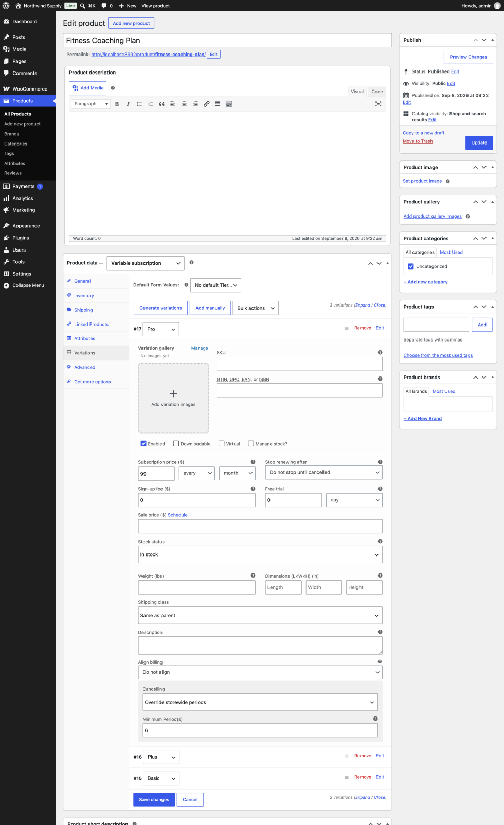Click the blue Update button
The image size is (504, 825).
pos(479,142)
